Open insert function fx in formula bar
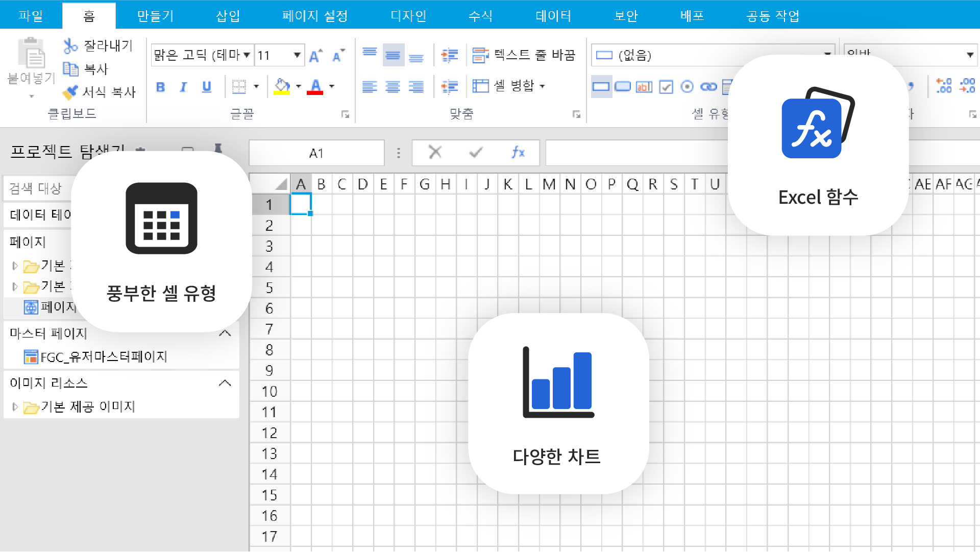This screenshot has width=980, height=552. [518, 152]
